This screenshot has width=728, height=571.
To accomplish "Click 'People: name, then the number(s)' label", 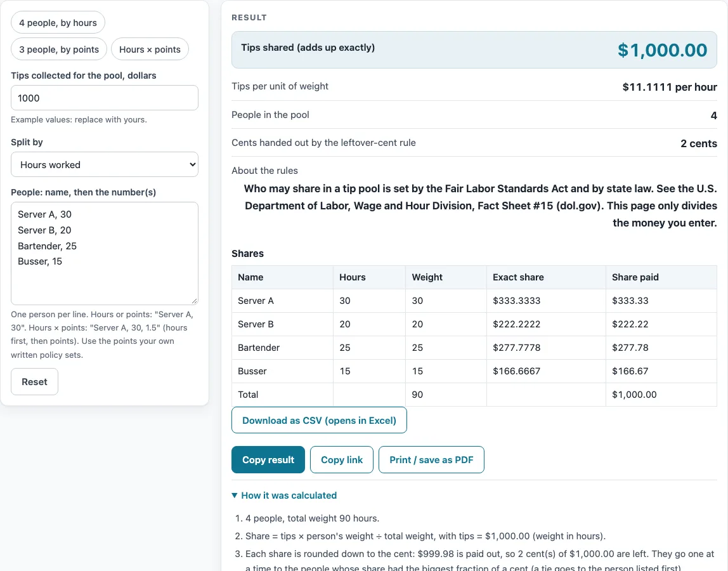I will click(84, 192).
